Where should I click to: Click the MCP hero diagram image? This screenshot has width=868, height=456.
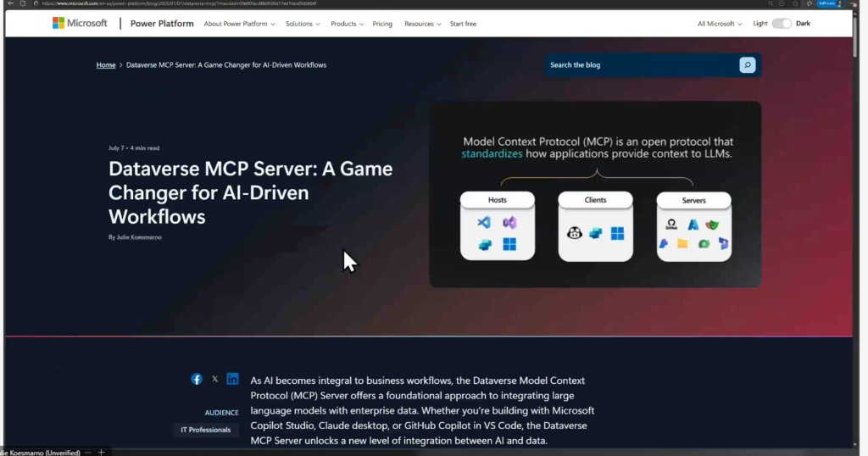pos(595,194)
